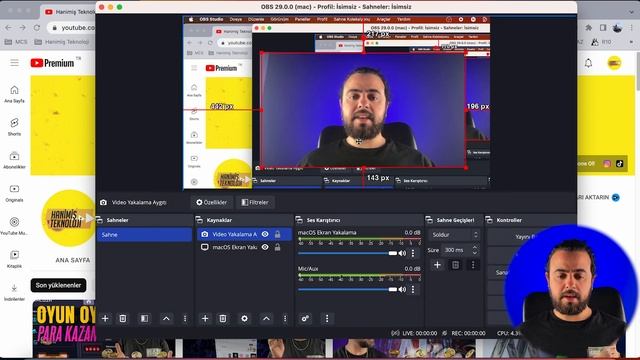
Task: Float the Ses Karıştırıcı dock icon
Action: click(299, 220)
